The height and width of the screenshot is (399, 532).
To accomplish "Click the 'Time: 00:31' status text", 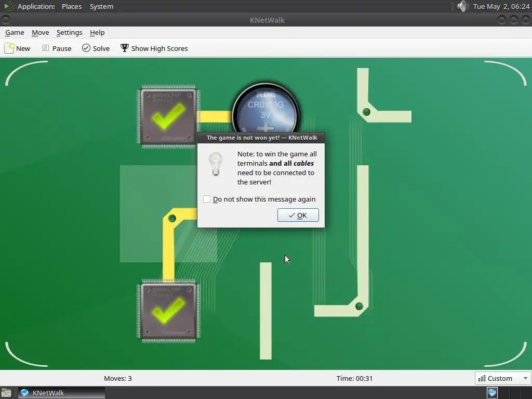I will point(354,378).
